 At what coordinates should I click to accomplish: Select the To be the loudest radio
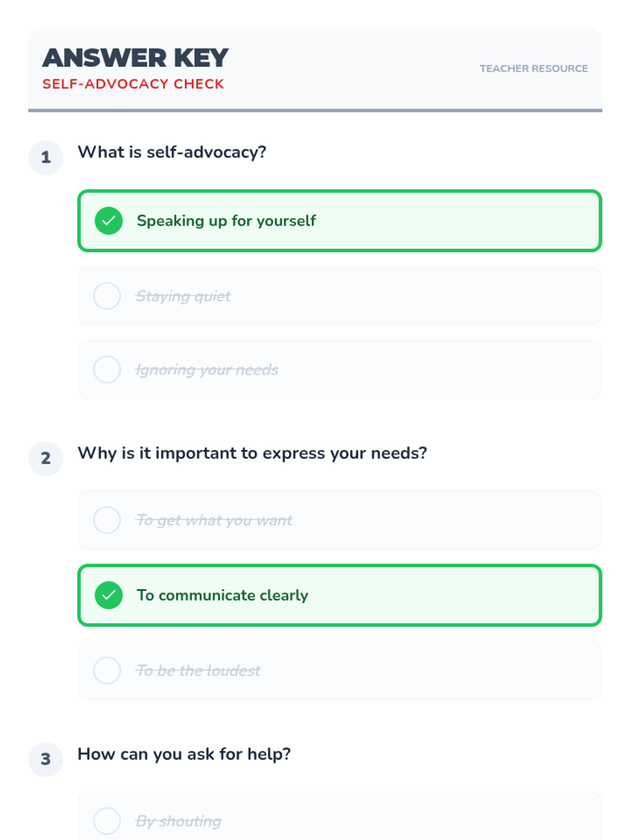click(107, 670)
